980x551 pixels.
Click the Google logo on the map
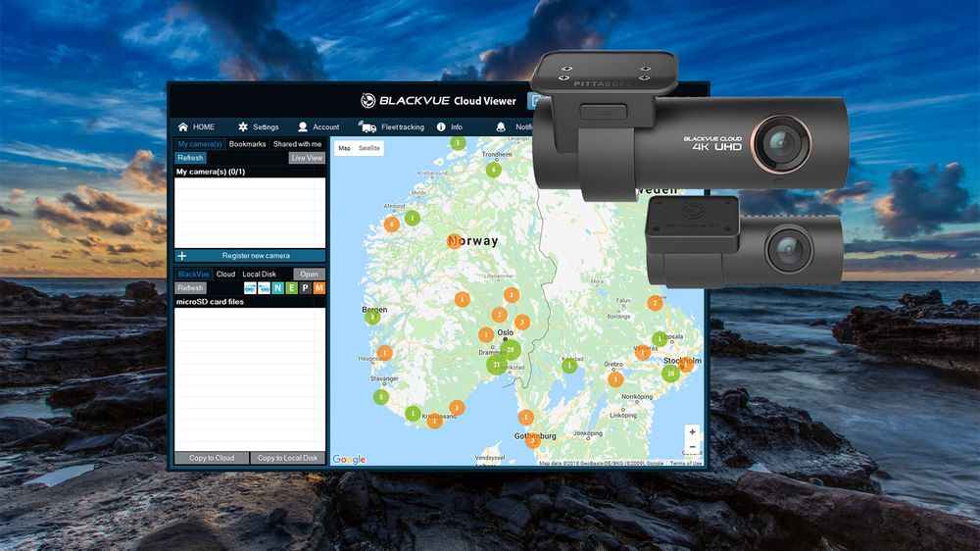coord(349,459)
